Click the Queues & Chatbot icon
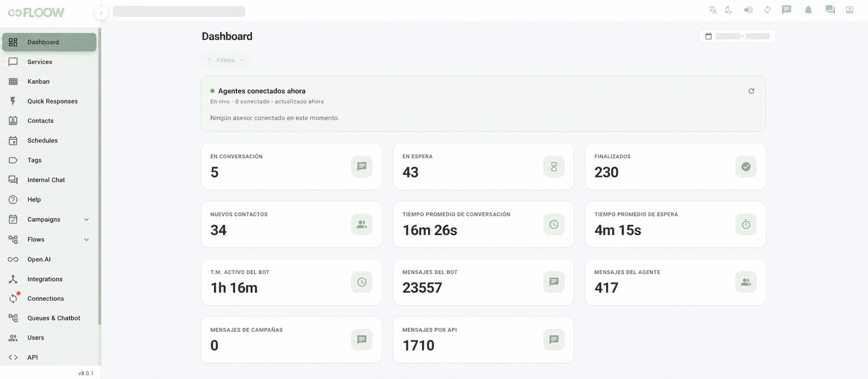 13,318
